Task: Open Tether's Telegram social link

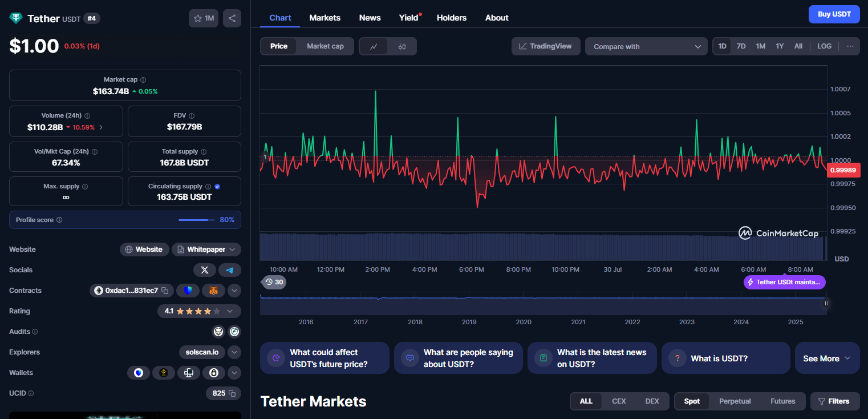Action: tap(230, 270)
